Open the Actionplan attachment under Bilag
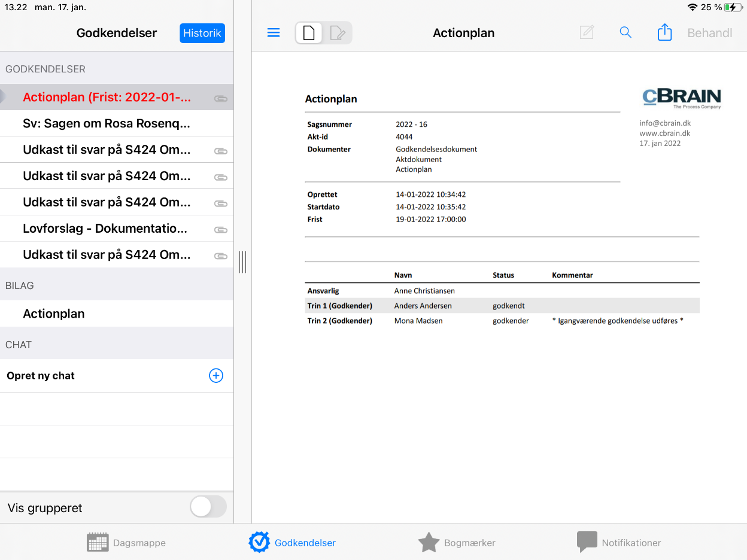 pos(54,314)
